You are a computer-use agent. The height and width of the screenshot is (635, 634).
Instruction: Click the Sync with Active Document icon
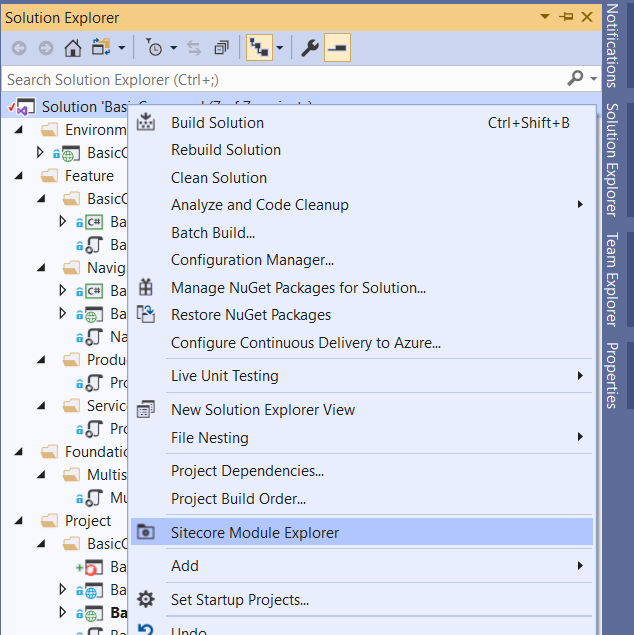coord(194,48)
